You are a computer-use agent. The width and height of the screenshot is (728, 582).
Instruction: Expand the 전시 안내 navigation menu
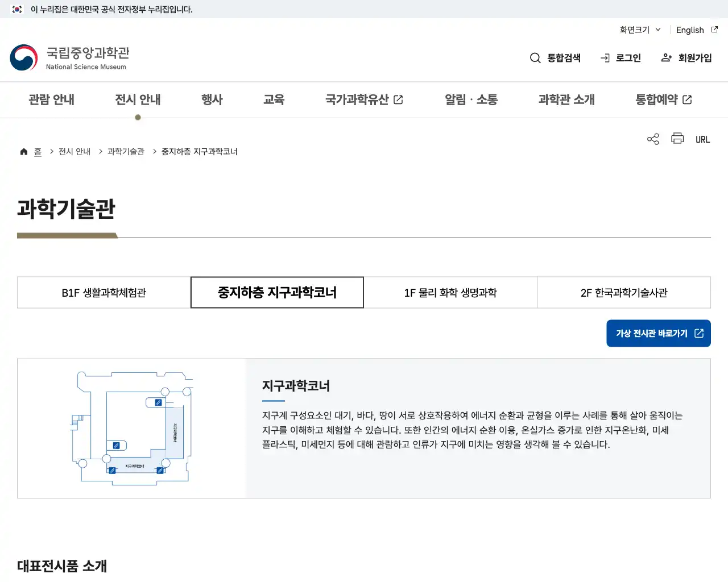click(138, 99)
